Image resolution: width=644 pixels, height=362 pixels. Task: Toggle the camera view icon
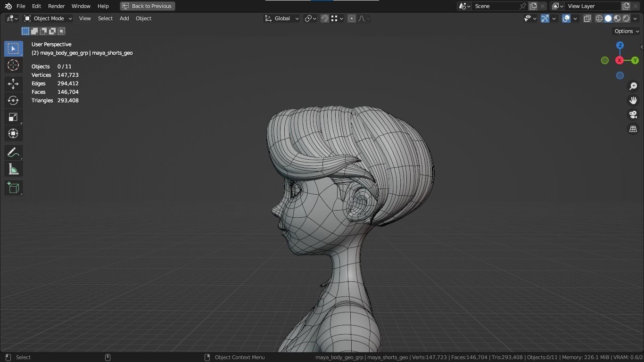633,115
